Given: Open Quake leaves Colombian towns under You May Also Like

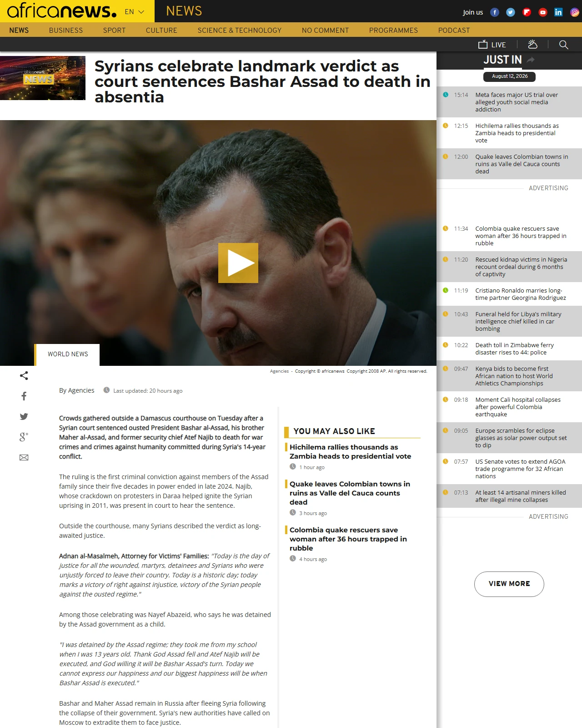Looking at the screenshot, I should pyautogui.click(x=350, y=493).
